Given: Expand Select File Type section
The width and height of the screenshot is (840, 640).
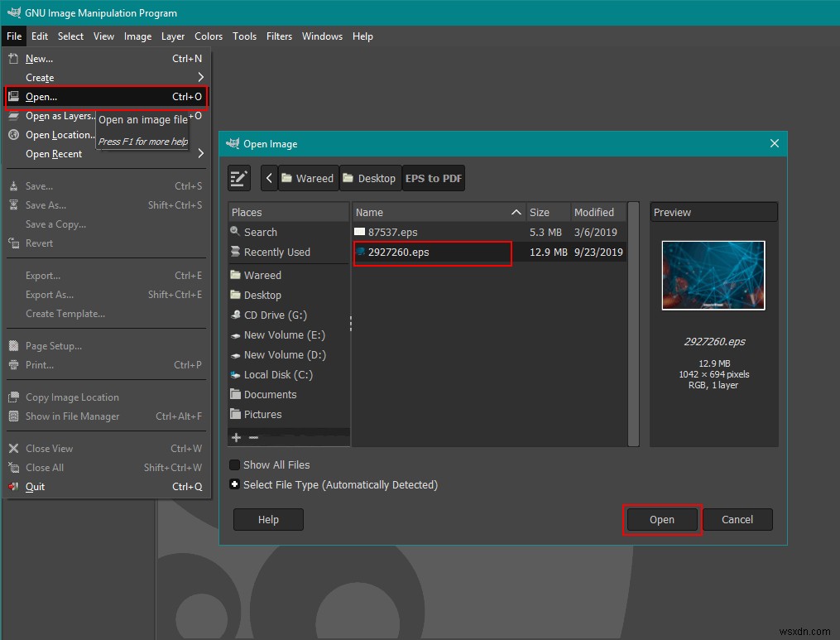Looking at the screenshot, I should (235, 485).
